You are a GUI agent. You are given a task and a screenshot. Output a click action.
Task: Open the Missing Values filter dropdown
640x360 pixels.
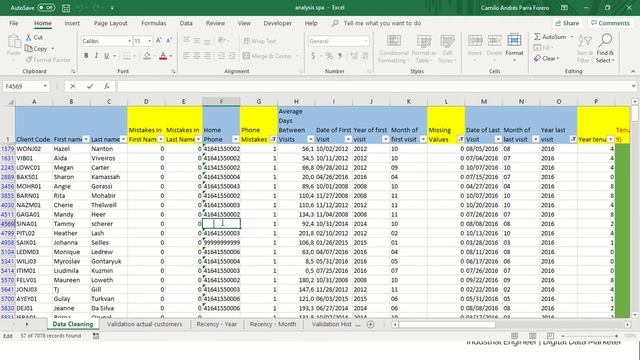461,139
